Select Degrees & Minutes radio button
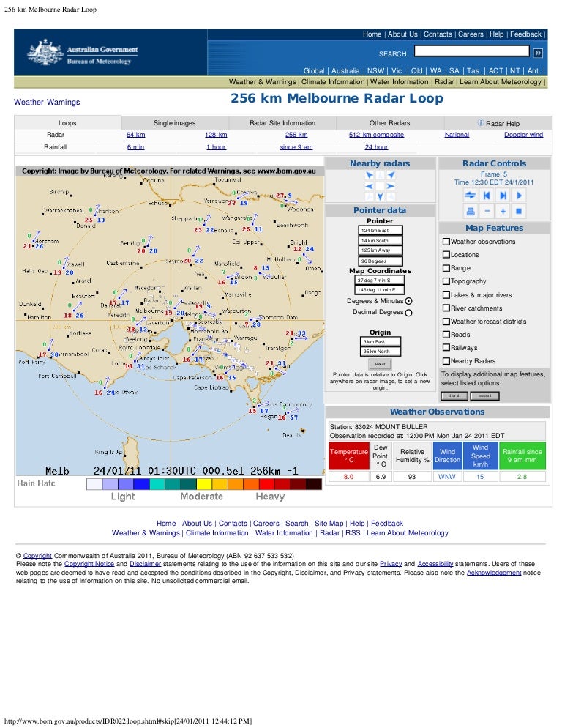This screenshot has height=728, width=562. click(x=409, y=301)
